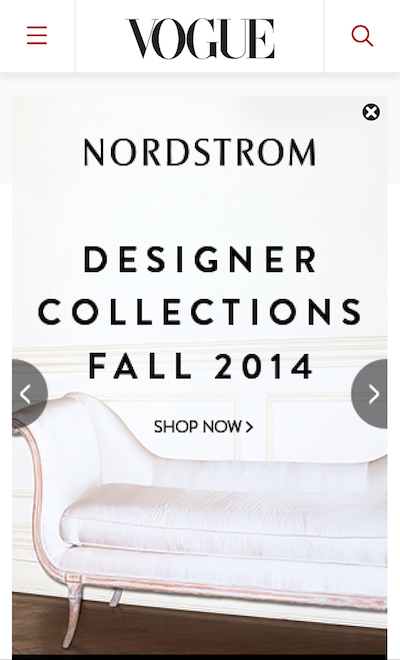Image resolution: width=400 pixels, height=660 pixels.
Task: Close the Nordstrom ad overlay
Action: pos(371,112)
